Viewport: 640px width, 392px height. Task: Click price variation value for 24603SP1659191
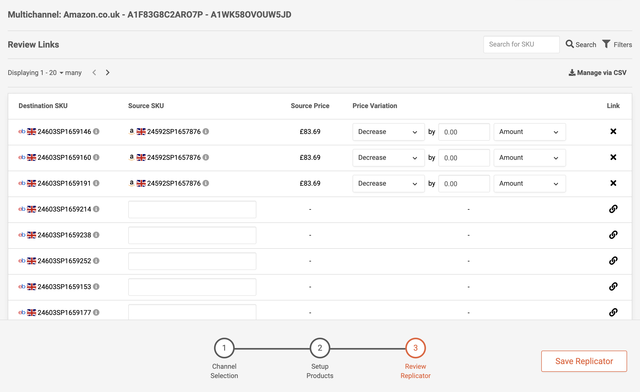tap(464, 183)
